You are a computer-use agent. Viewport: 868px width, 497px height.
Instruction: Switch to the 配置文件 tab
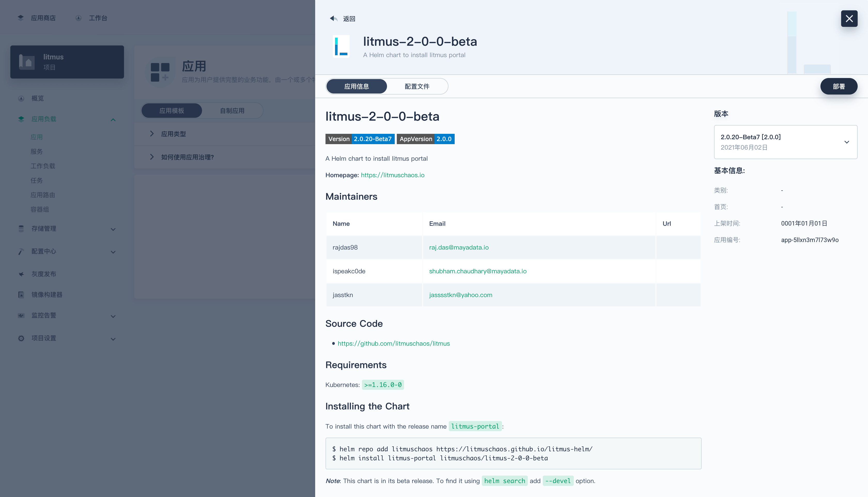point(417,86)
